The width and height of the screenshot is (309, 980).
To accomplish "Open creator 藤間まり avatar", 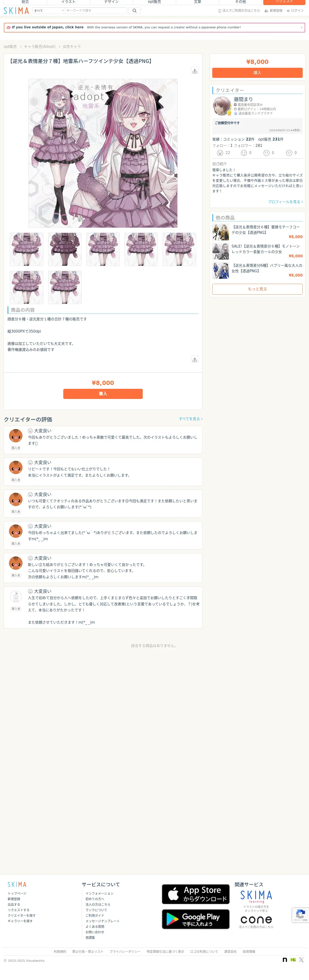I will coord(222,106).
